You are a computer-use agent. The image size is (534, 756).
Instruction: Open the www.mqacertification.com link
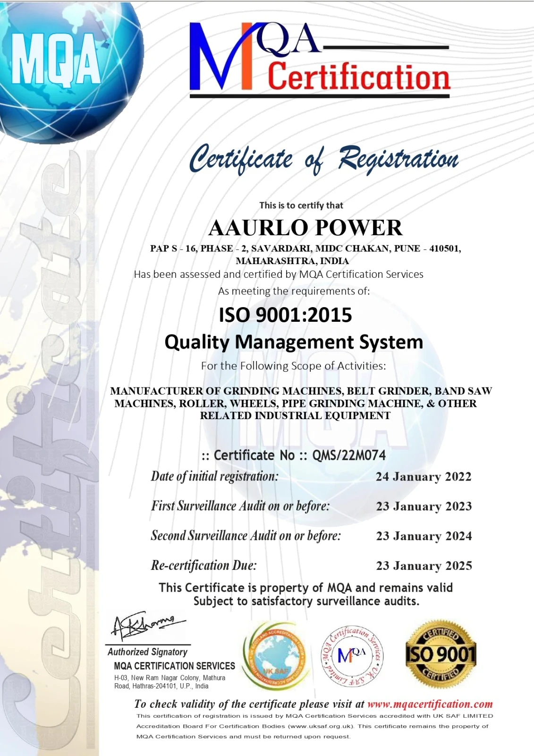(x=430, y=704)
